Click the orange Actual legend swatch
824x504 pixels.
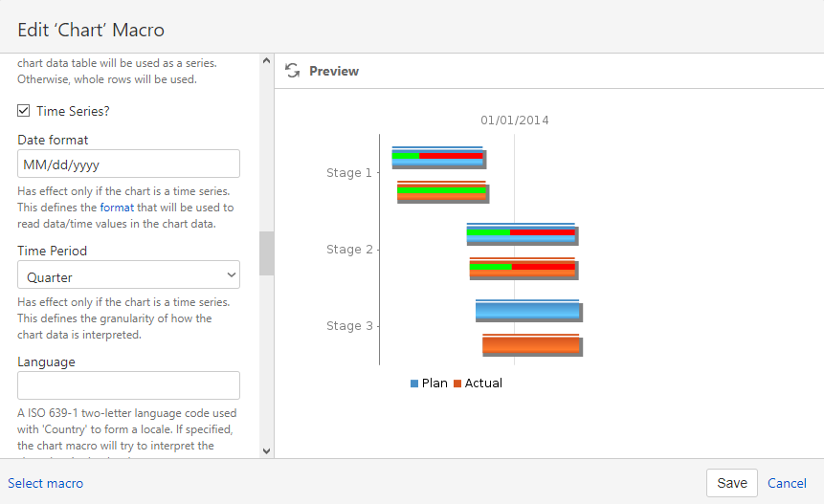point(457,383)
